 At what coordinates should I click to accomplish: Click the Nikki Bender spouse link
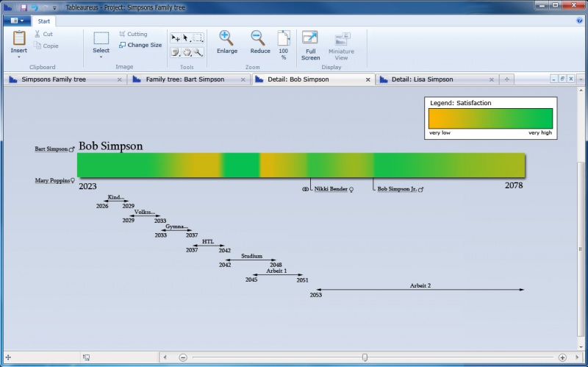(x=331, y=189)
